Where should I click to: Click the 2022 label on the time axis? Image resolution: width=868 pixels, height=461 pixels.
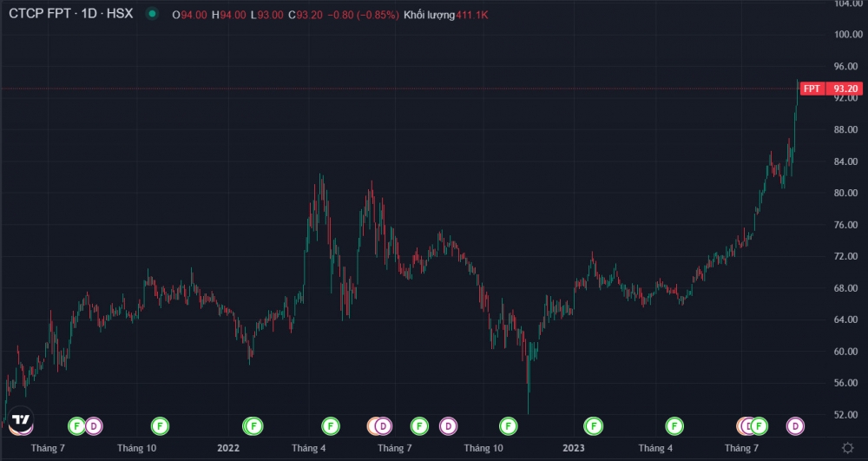227,448
